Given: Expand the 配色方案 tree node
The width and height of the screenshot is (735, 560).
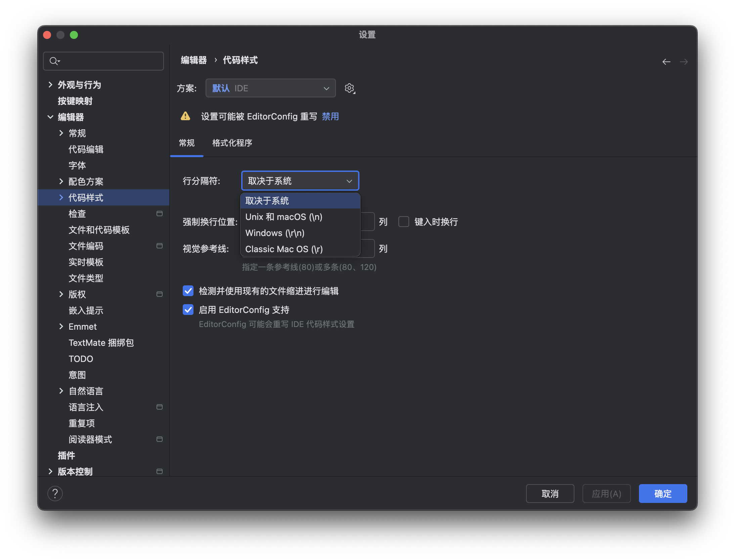Looking at the screenshot, I should 61,181.
